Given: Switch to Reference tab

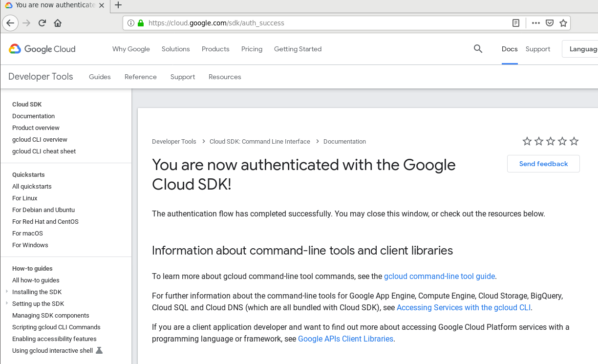Looking at the screenshot, I should (x=141, y=77).
